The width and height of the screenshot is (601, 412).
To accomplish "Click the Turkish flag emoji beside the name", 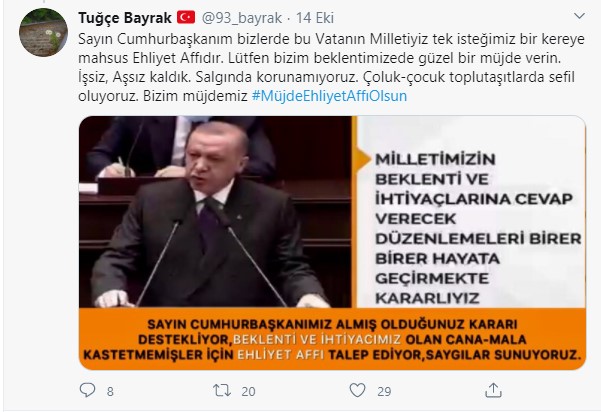I will [186, 17].
